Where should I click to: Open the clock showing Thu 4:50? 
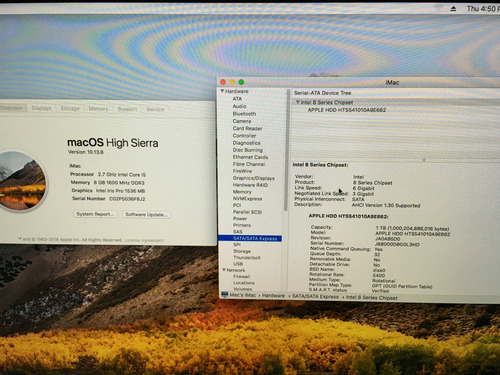[483, 9]
